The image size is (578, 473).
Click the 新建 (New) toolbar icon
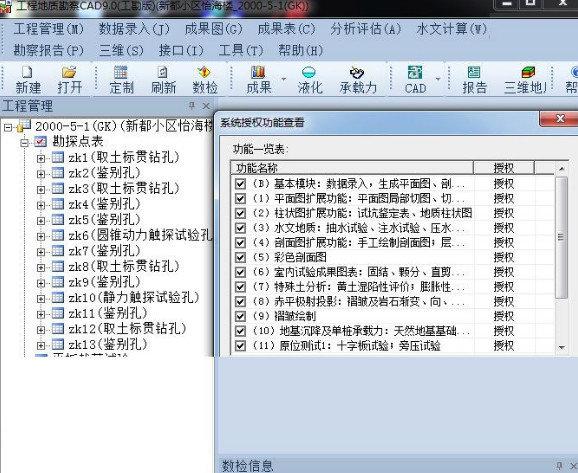28,80
